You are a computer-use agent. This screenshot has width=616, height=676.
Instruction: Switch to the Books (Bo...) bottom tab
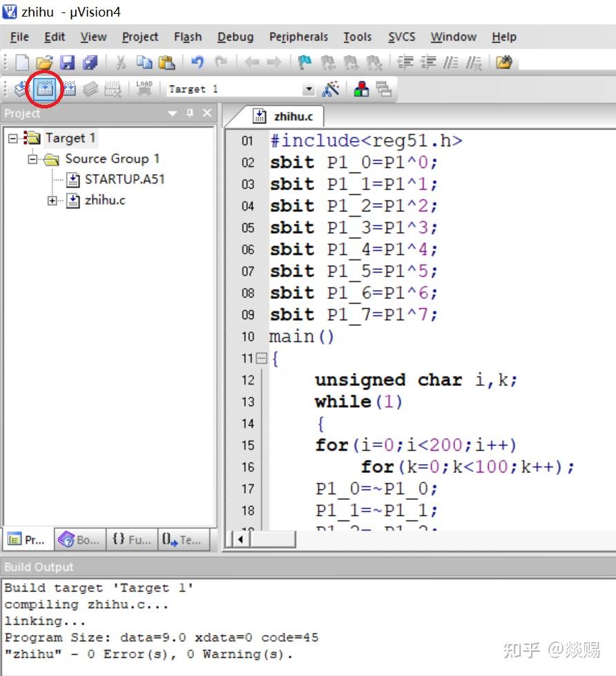79,540
